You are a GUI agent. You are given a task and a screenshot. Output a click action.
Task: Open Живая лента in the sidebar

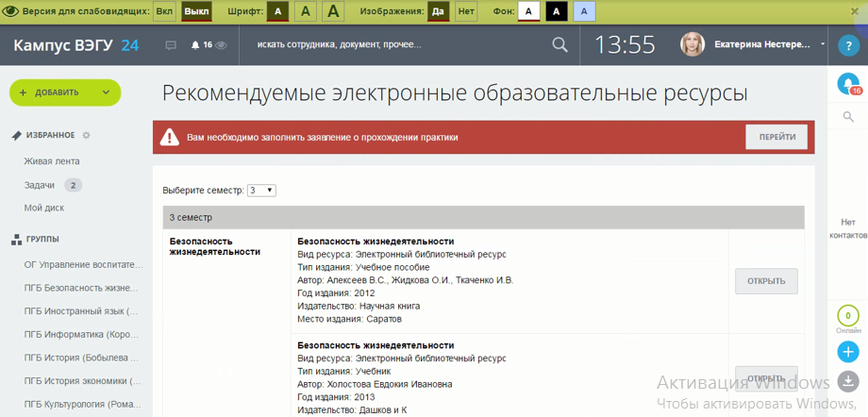coord(52,161)
